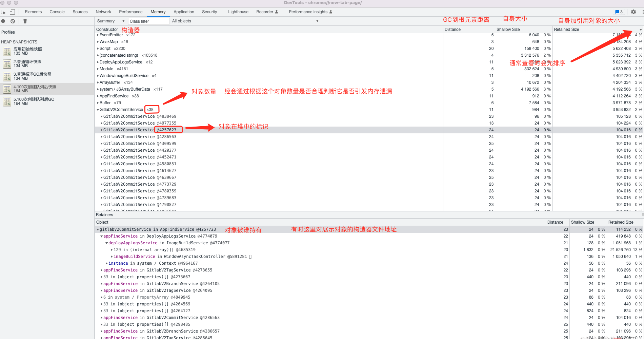
Task: Select GitlabV2CommitService @4286563 object
Action: pyautogui.click(x=369, y=137)
